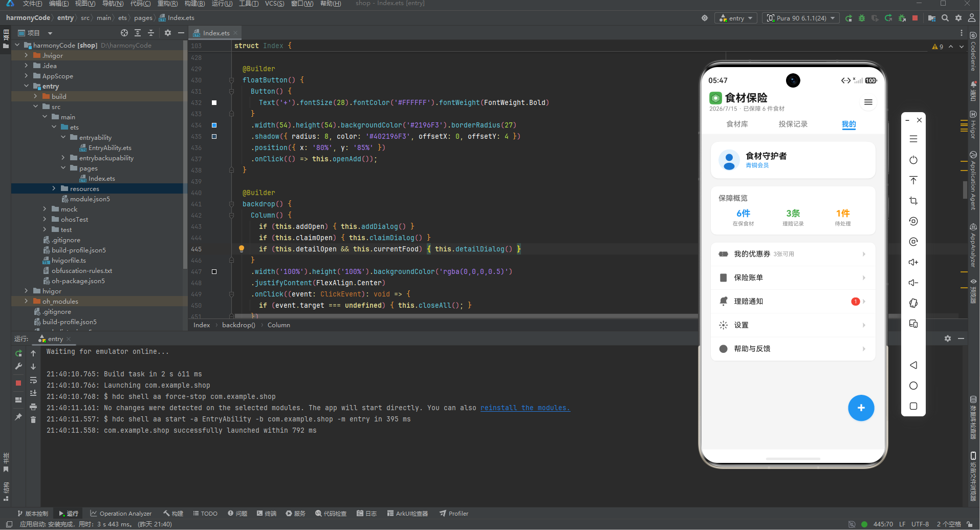Click the blue color swatch in gutter line 434
Viewport: 980px width, 530px height.
coord(214,125)
